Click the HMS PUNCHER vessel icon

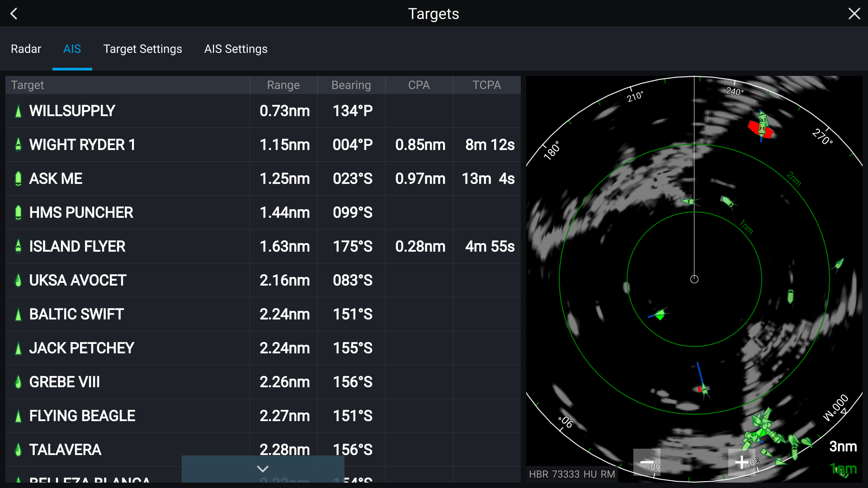click(18, 212)
